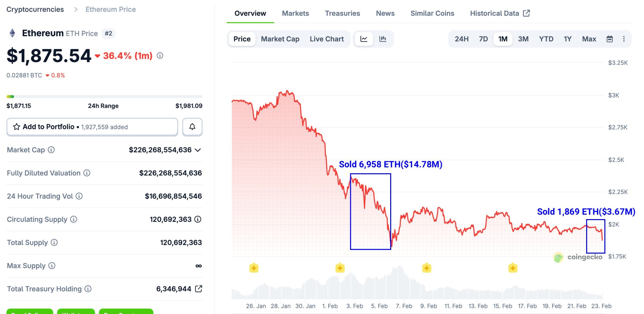Click the CoinGecko watermark logo on the chart
644x314 pixels.
[x=558, y=257]
